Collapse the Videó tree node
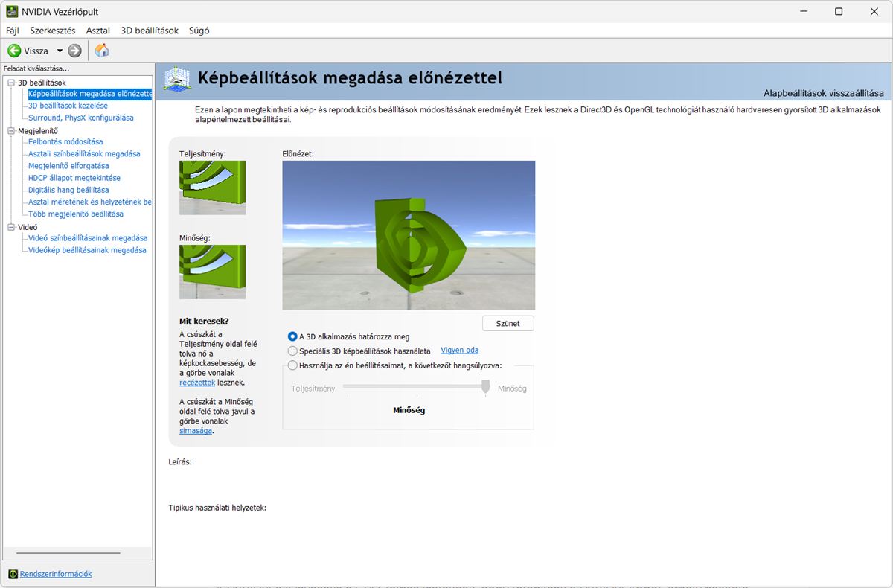 point(11,227)
